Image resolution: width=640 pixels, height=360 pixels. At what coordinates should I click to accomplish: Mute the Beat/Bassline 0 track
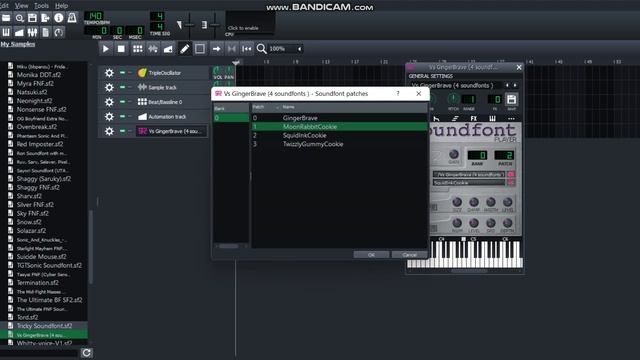pos(122,102)
